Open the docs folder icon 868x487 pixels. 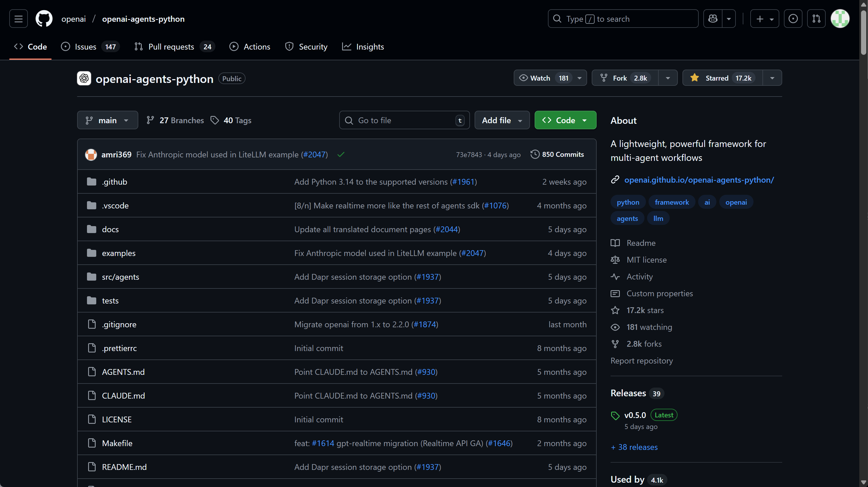point(92,230)
